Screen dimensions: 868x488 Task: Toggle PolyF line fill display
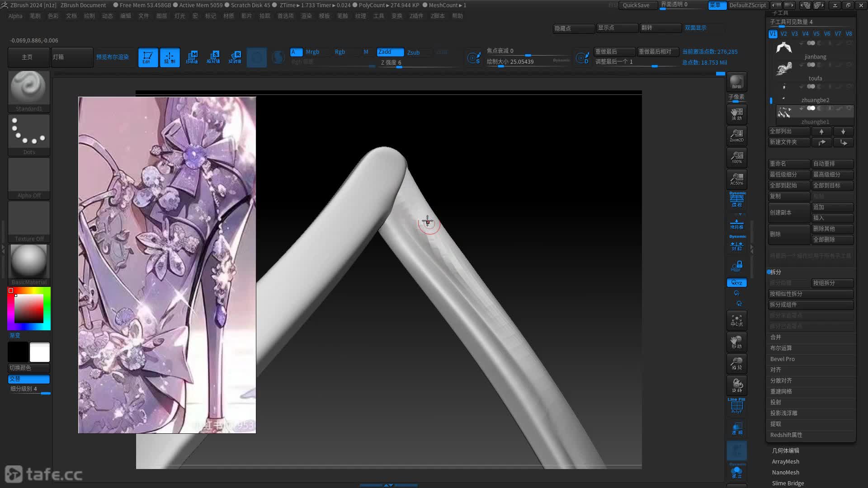coord(736,406)
